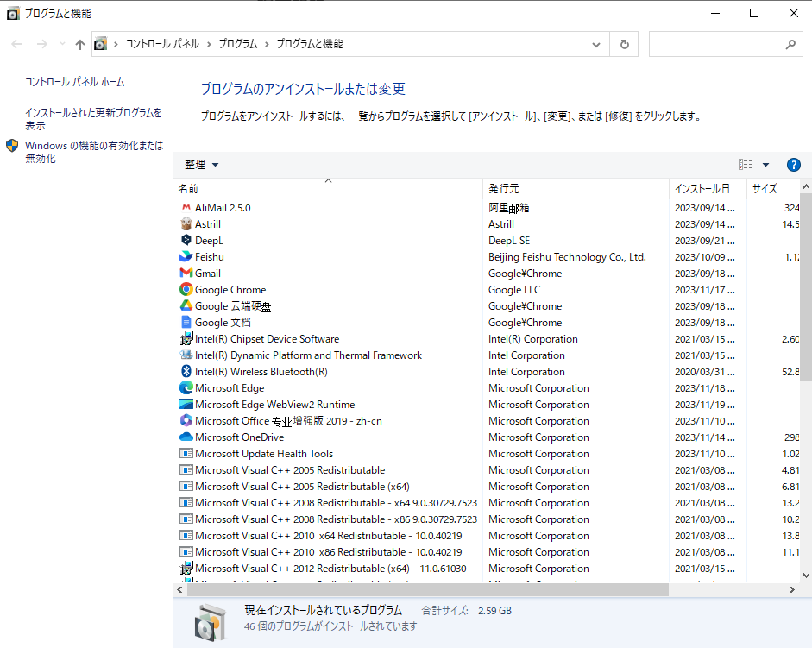Viewport: 812px width, 648px height.
Task: Navigate to プログラム breadcrumb
Action: tap(237, 44)
